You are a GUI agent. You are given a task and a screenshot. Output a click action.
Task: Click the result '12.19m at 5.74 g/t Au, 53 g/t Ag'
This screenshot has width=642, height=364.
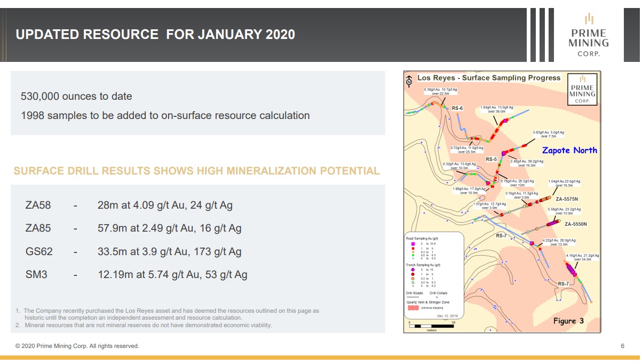pos(172,275)
